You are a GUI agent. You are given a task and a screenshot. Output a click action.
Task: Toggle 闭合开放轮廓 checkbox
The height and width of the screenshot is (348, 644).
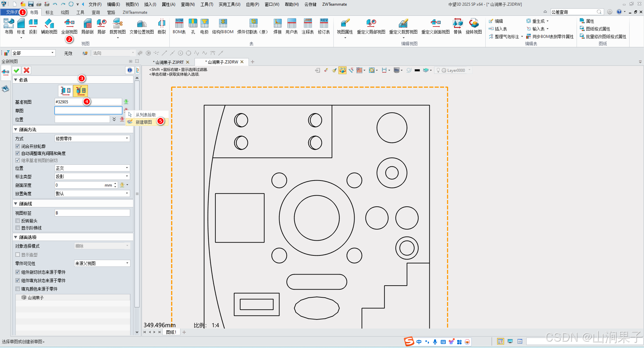pyautogui.click(x=18, y=146)
